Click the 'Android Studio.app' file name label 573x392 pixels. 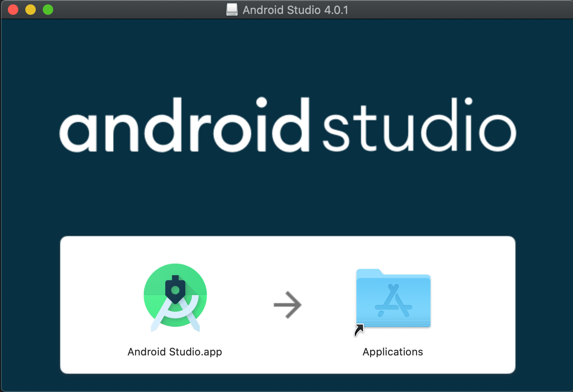pyautogui.click(x=175, y=352)
